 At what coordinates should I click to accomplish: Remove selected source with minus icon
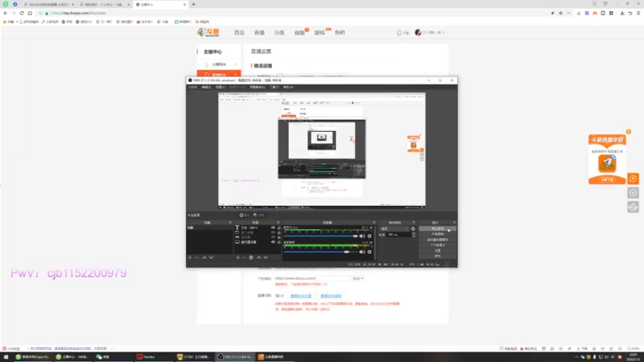(244, 257)
